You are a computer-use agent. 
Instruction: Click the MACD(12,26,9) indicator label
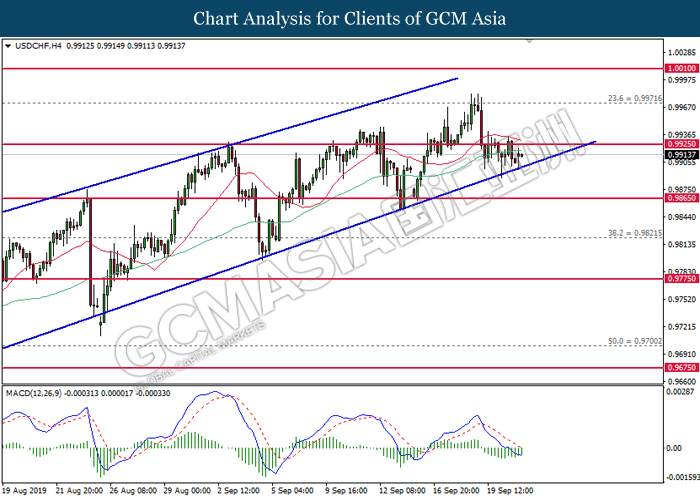coord(33,393)
